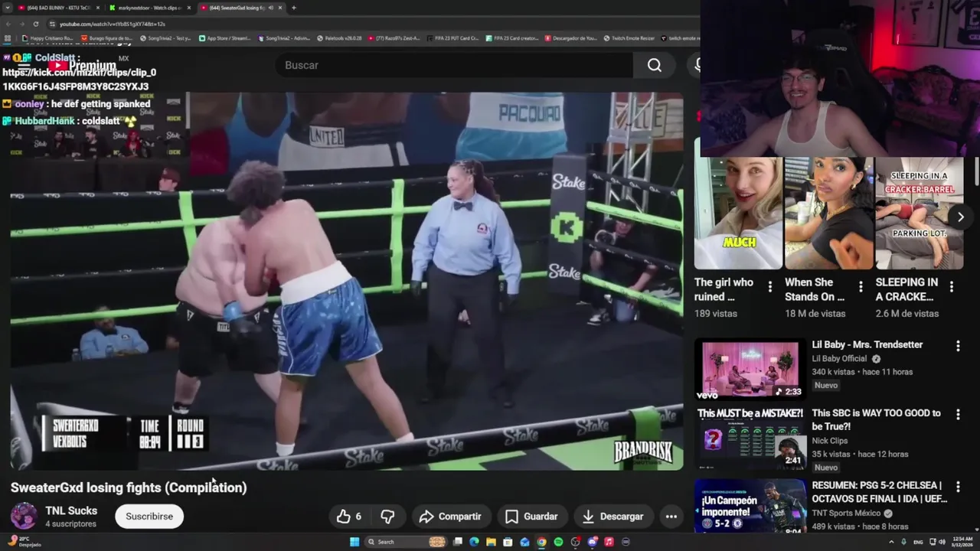Share the video with Compartir
Screen dimensions: 980x551
(x=450, y=517)
